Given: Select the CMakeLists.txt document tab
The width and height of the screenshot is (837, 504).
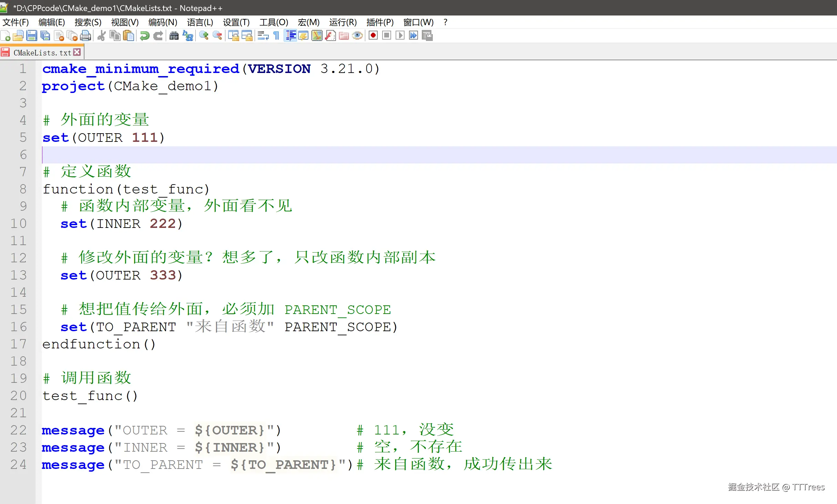Looking at the screenshot, I should click(42, 53).
